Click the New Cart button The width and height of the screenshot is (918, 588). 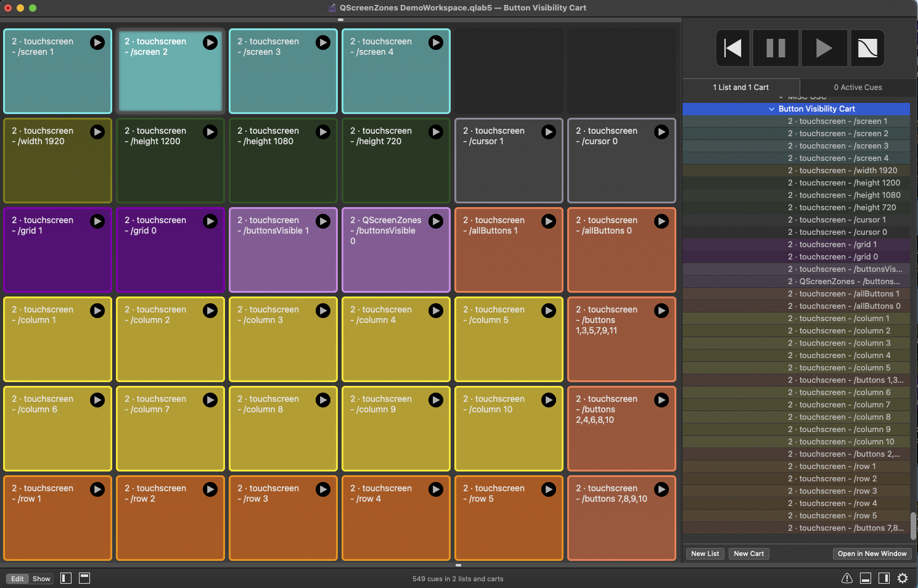click(748, 553)
